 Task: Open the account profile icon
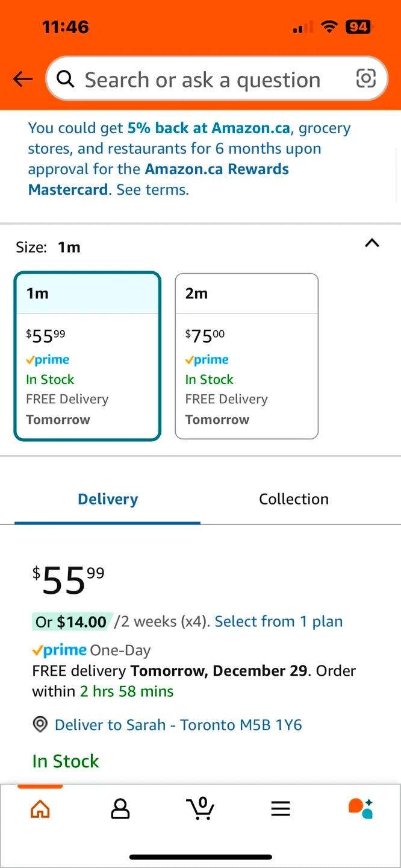[120, 808]
